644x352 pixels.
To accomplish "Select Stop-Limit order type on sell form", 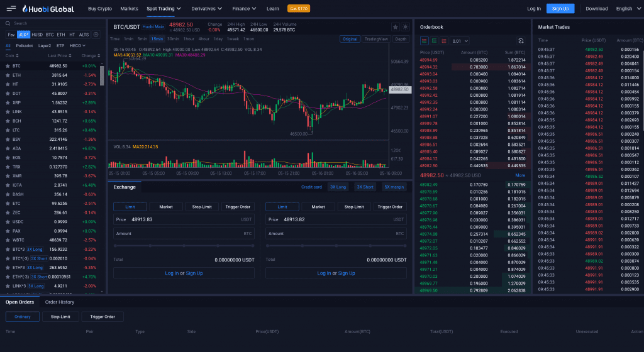I will [354, 207].
